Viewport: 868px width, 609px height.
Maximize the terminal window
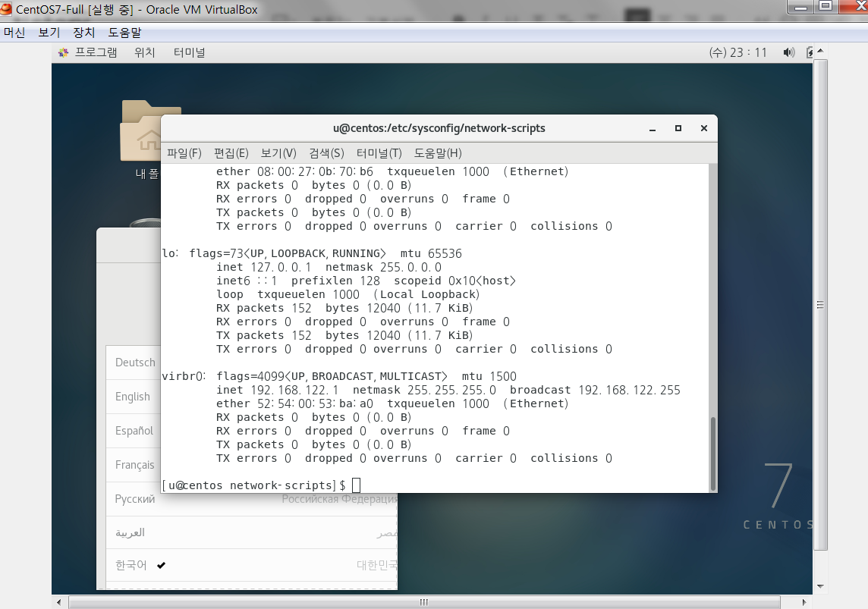tap(678, 128)
